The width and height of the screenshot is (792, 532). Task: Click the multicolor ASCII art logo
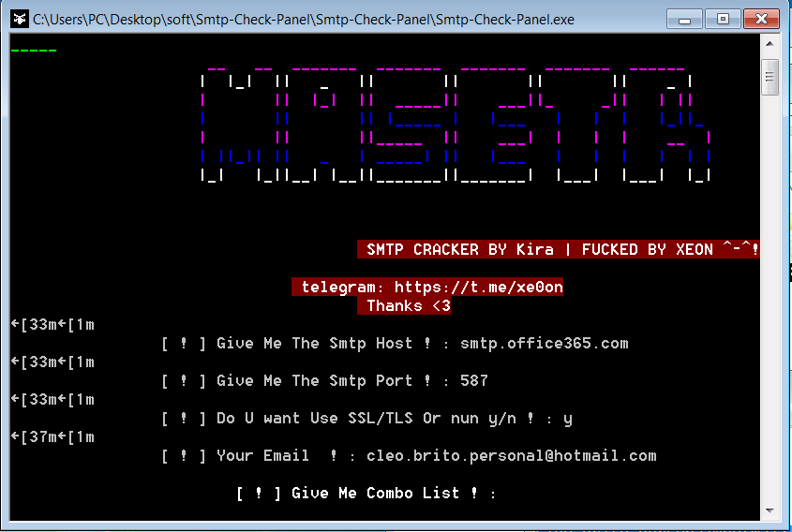click(x=456, y=125)
